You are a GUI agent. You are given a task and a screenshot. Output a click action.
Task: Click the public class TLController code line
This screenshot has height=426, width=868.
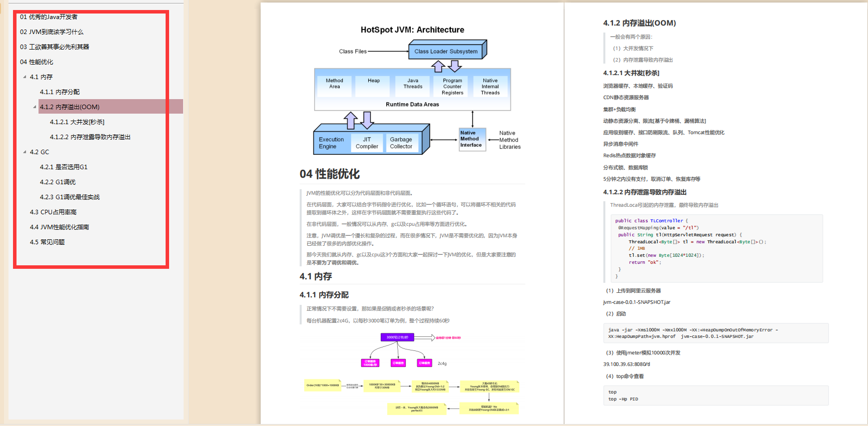tap(651, 221)
